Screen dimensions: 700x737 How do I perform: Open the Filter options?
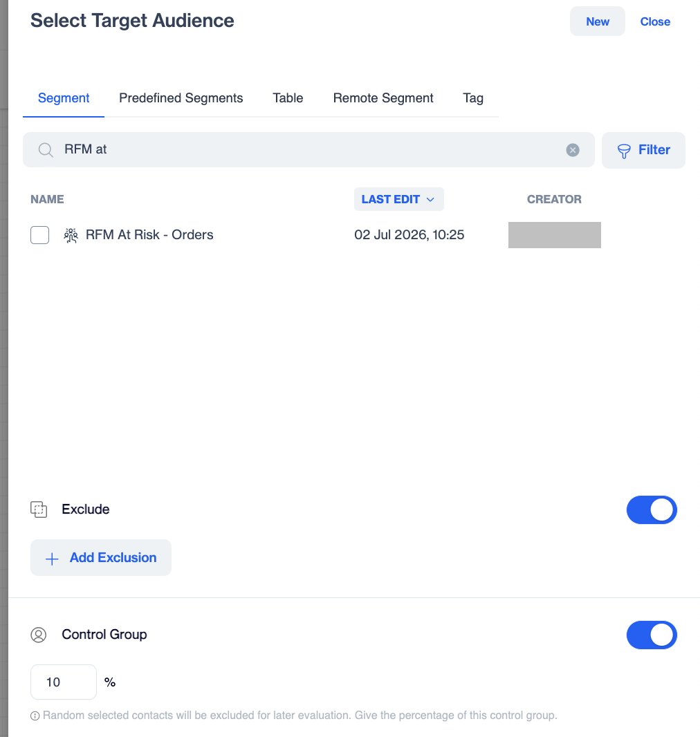pyautogui.click(x=643, y=150)
